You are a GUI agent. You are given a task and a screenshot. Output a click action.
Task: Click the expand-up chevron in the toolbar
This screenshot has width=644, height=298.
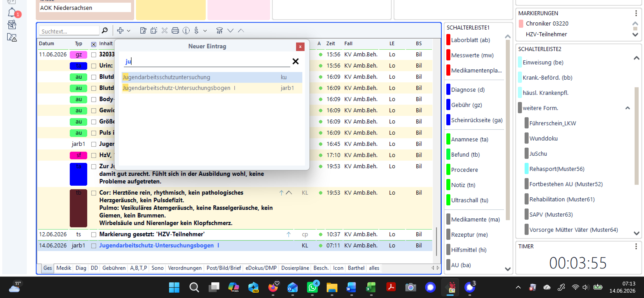241,30
